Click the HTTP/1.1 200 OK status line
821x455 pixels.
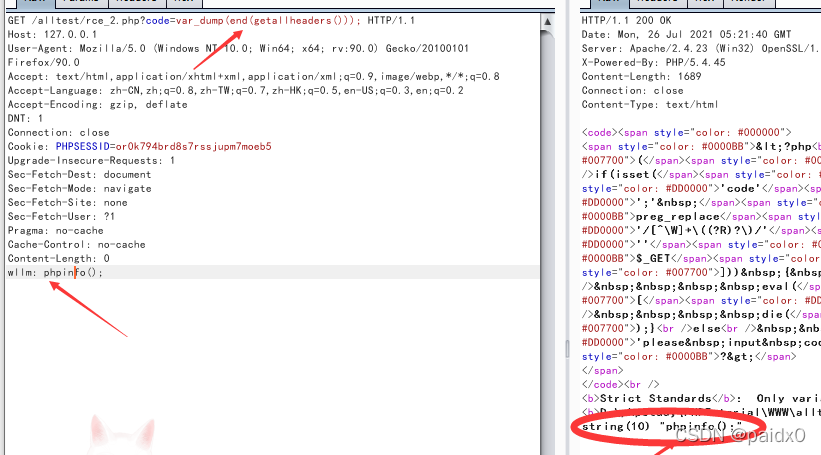tap(626, 20)
